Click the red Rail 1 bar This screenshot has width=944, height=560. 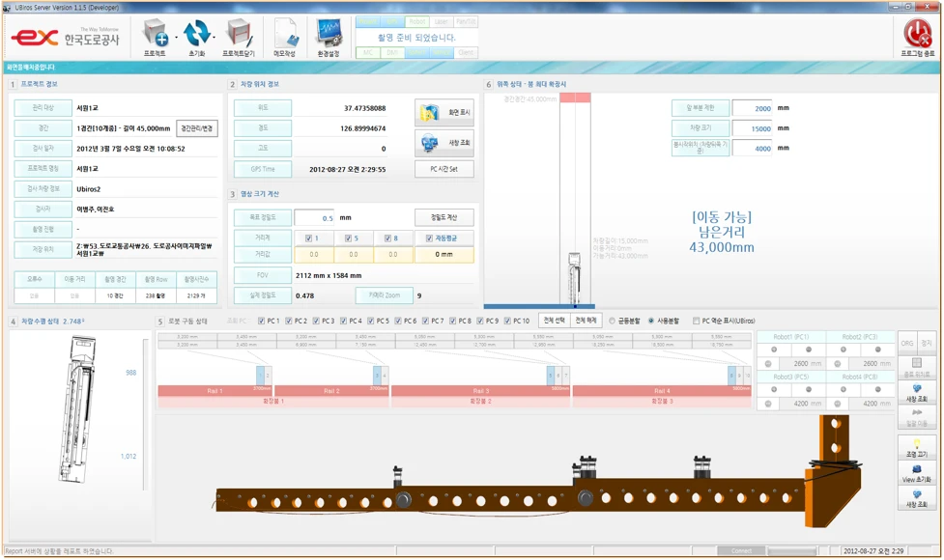point(215,391)
